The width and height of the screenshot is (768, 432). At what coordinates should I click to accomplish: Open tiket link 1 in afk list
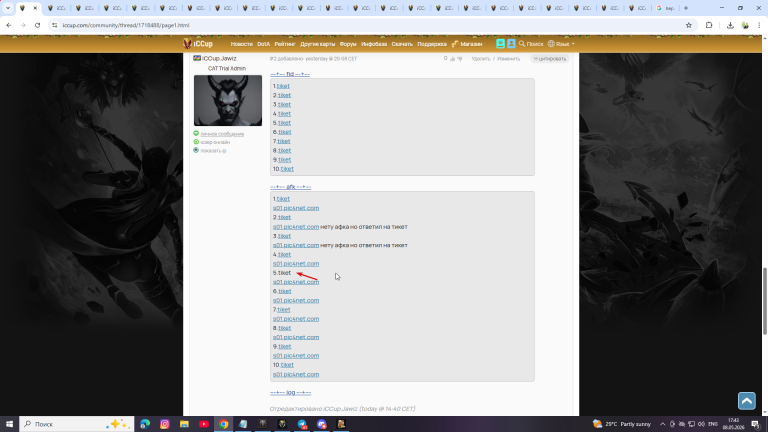tap(283, 199)
